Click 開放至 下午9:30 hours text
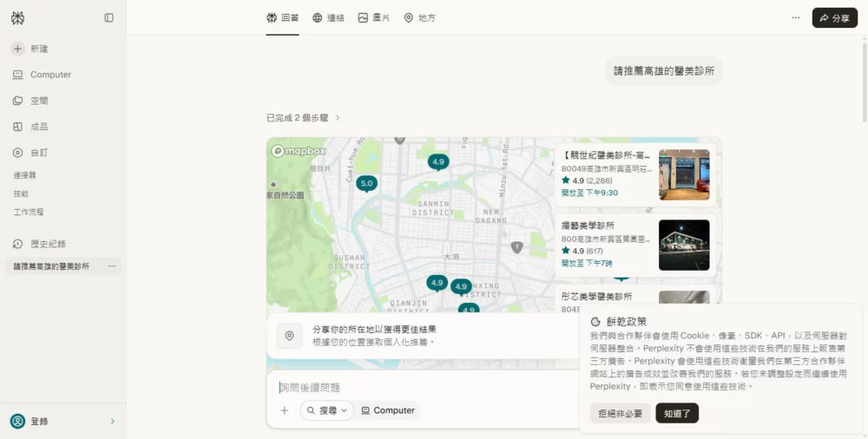The height and width of the screenshot is (439, 868). (x=589, y=193)
